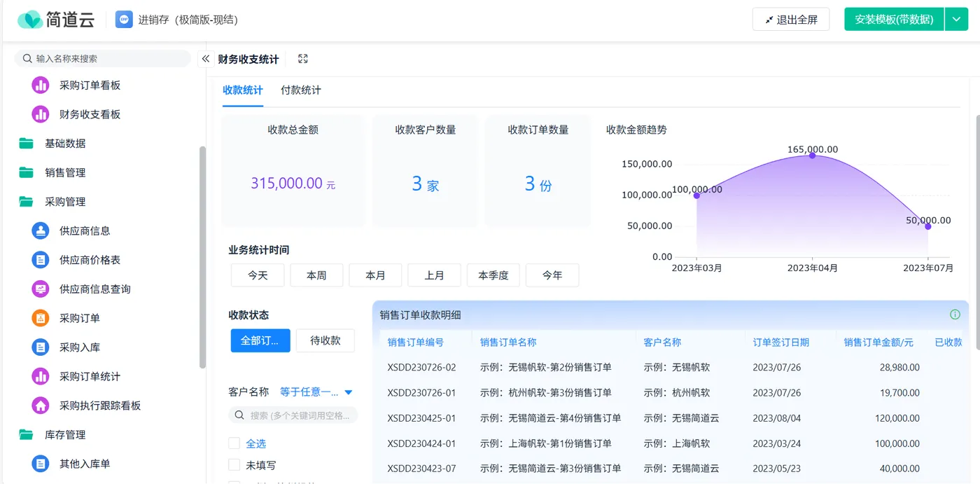Click the 销售管理 folder icon
This screenshot has width=980, height=484.
point(27,172)
